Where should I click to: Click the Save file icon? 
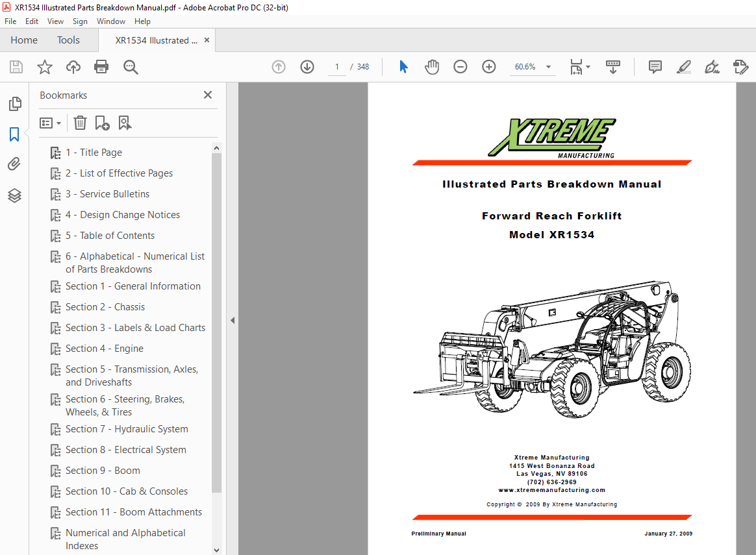tap(16, 66)
